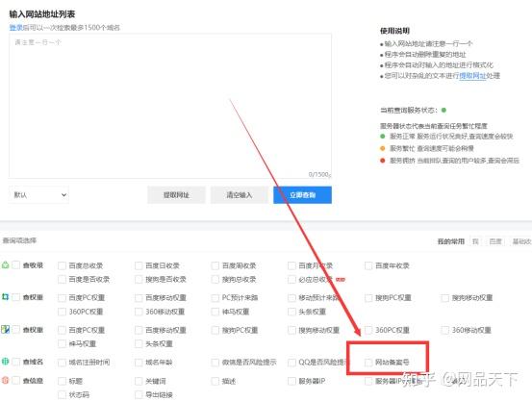Screen dimensions: 532x402
Task: Check the 百度总收录 option
Action: click(x=62, y=265)
